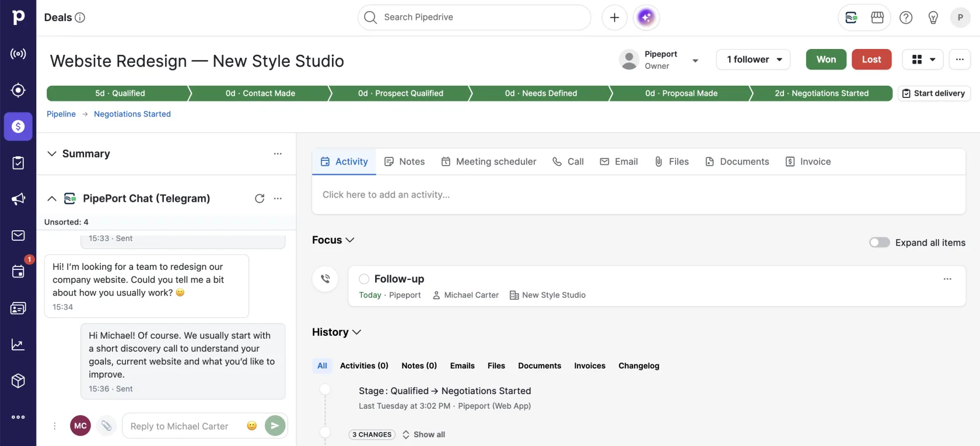The width and height of the screenshot is (980, 446).
Task: Open the Call tab
Action: (x=568, y=162)
